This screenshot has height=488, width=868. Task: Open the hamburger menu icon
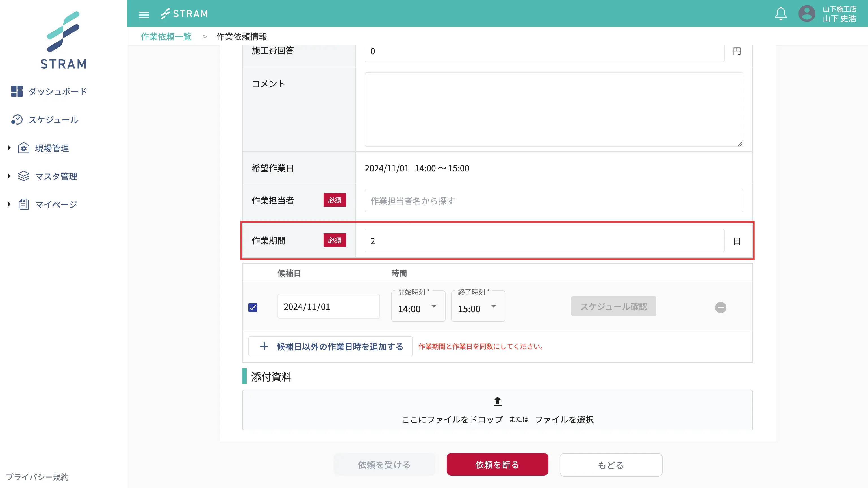point(144,14)
